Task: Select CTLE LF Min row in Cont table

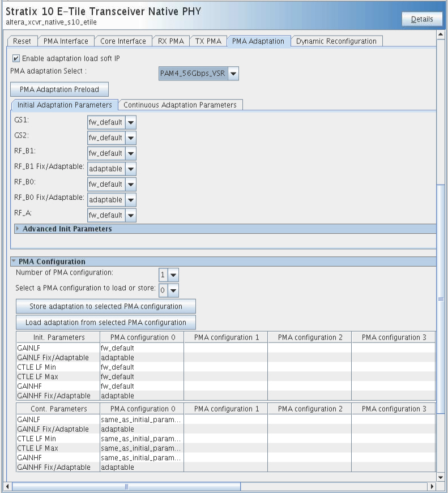Action: (226, 439)
